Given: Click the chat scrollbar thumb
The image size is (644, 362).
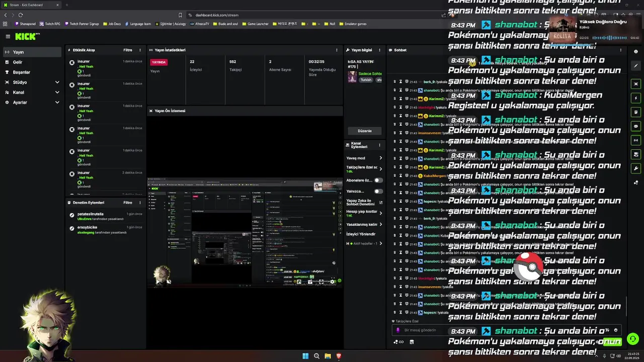Looking at the screenshot, I should click(x=626, y=307).
